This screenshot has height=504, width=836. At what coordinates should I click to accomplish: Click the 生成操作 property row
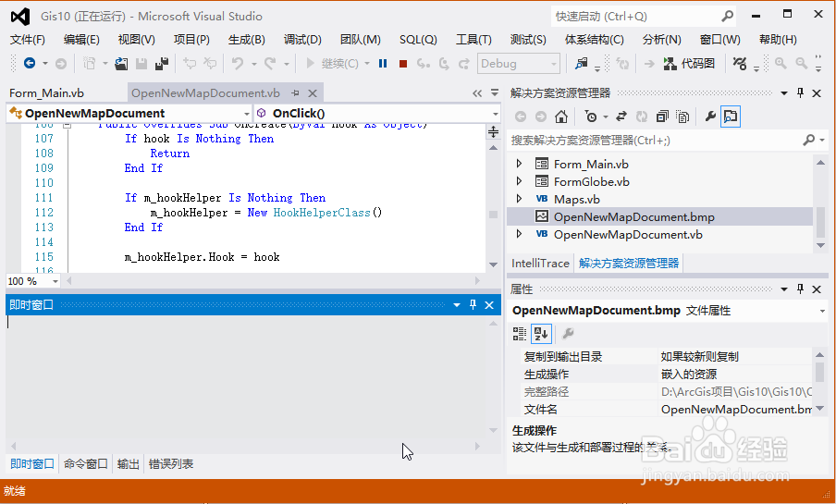[667, 374]
